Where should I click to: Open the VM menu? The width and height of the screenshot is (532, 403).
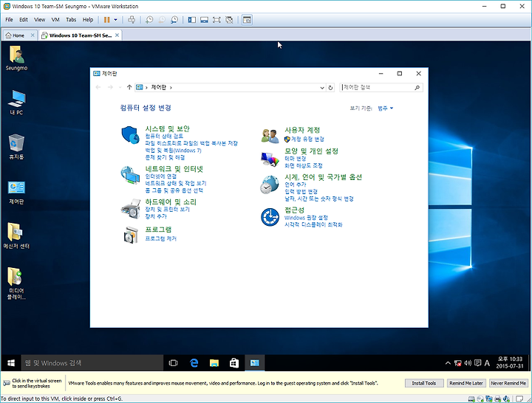pyautogui.click(x=55, y=20)
